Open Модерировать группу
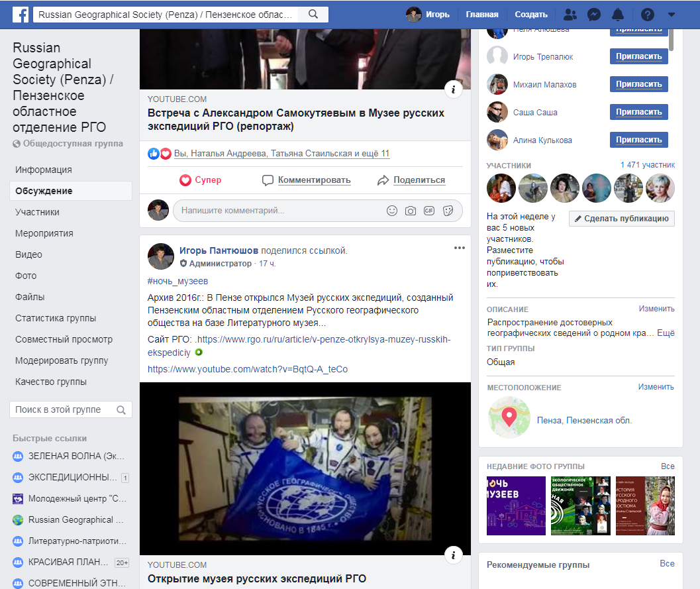Screen dimensions: 700x589 62,360
